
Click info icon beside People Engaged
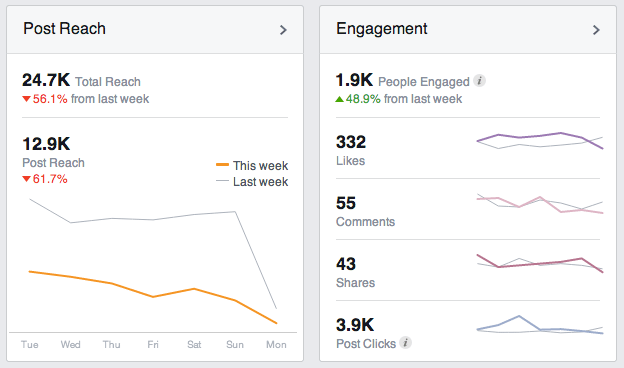[480, 81]
